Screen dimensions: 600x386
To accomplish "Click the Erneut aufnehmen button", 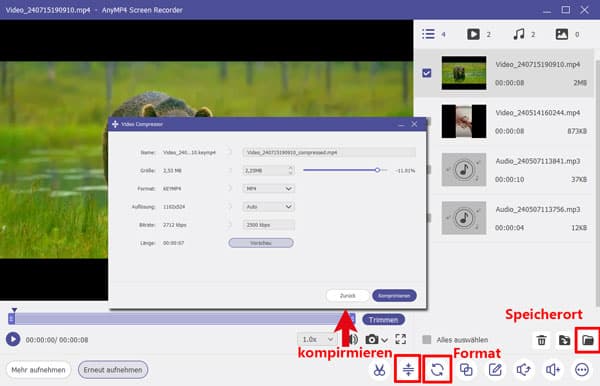I will pos(113,370).
